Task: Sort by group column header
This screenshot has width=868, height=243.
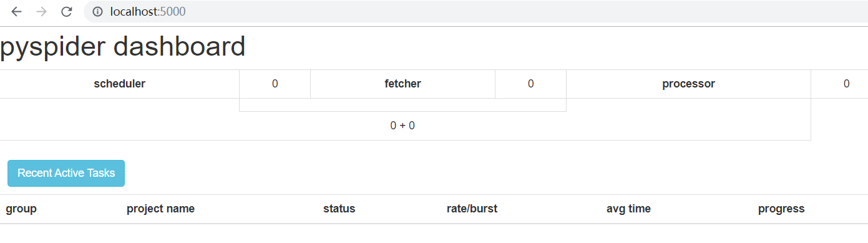Action: coord(21,209)
